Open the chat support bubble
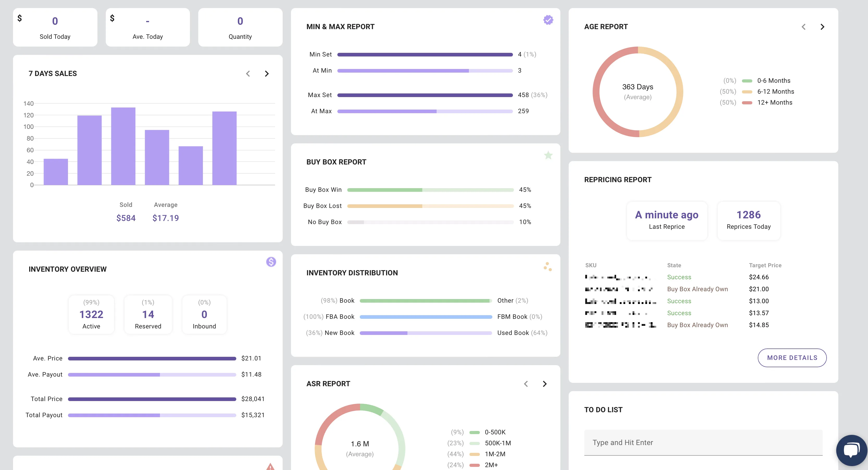Screen dimensions: 868x470 tap(851, 450)
